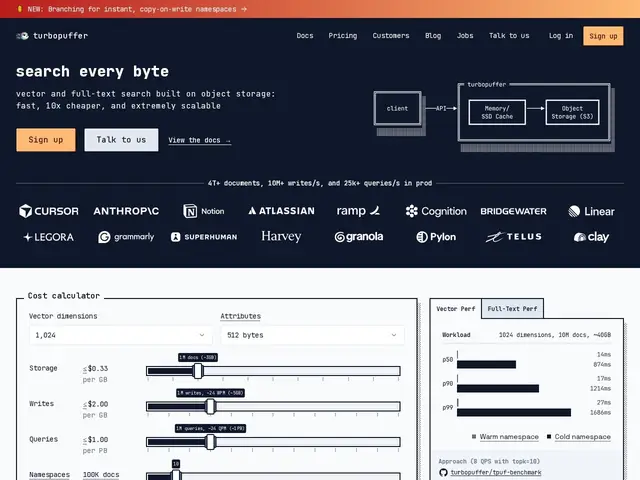Open the Pricing navigation item
The image size is (640, 480).
[x=343, y=36]
